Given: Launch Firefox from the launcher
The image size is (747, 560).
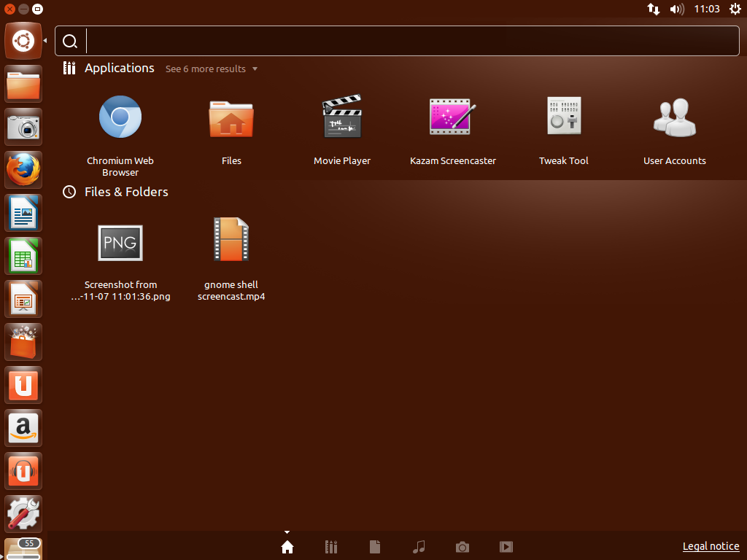Looking at the screenshot, I should pos(23,169).
